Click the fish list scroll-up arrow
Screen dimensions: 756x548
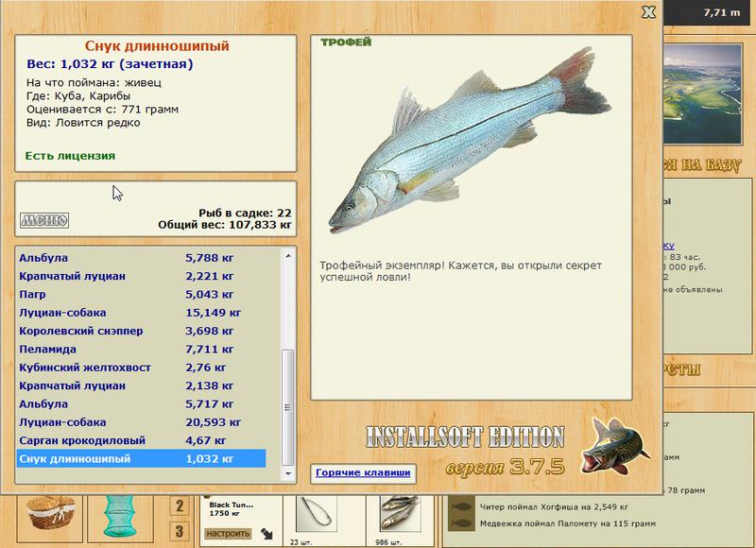tap(288, 256)
